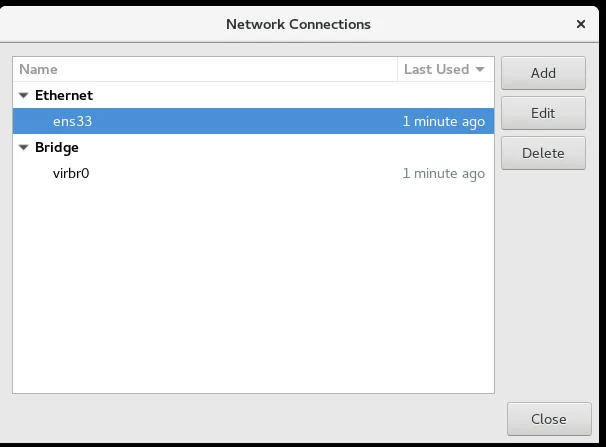Click the window's X close icon
Viewport: 606px width, 447px height.
coord(581,23)
